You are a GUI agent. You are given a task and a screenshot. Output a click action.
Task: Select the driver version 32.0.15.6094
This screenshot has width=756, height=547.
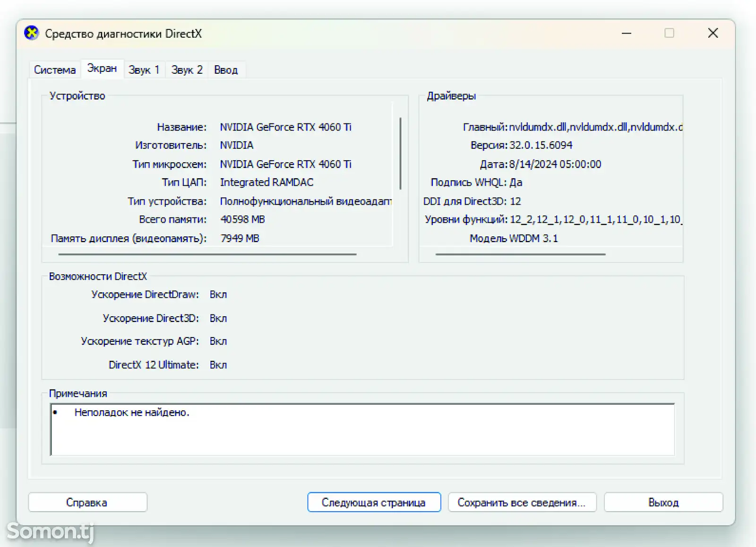(x=541, y=145)
